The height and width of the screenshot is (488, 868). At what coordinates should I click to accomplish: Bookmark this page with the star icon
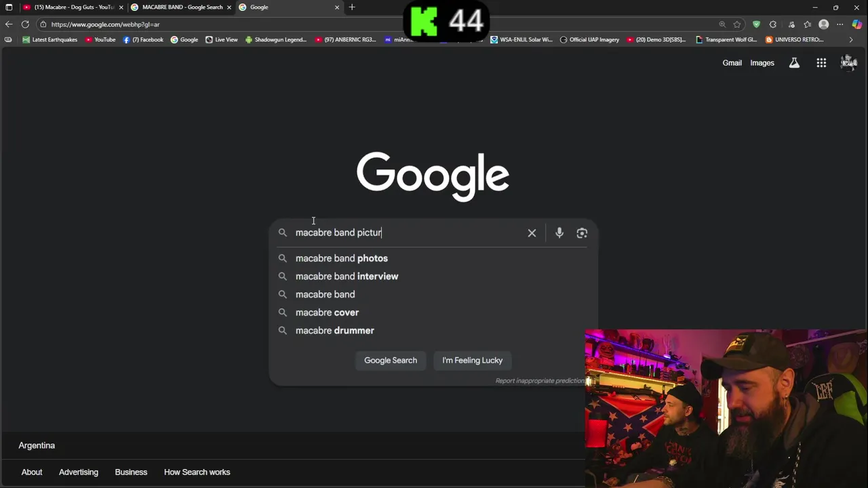click(x=737, y=24)
